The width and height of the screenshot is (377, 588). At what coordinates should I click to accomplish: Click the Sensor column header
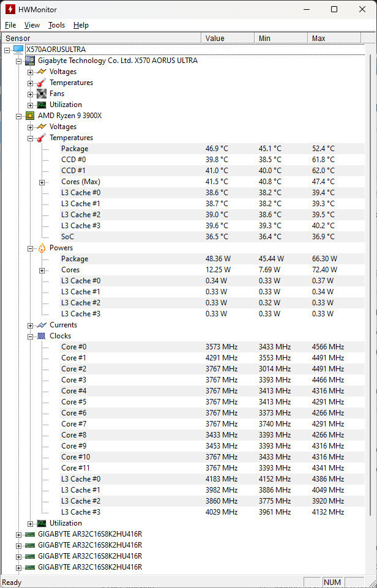click(x=102, y=39)
